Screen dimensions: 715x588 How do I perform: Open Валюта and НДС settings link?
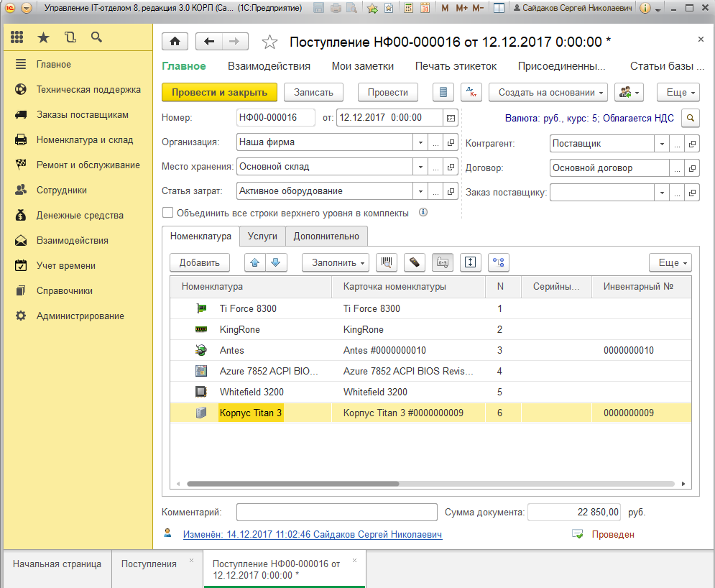[x=589, y=118]
